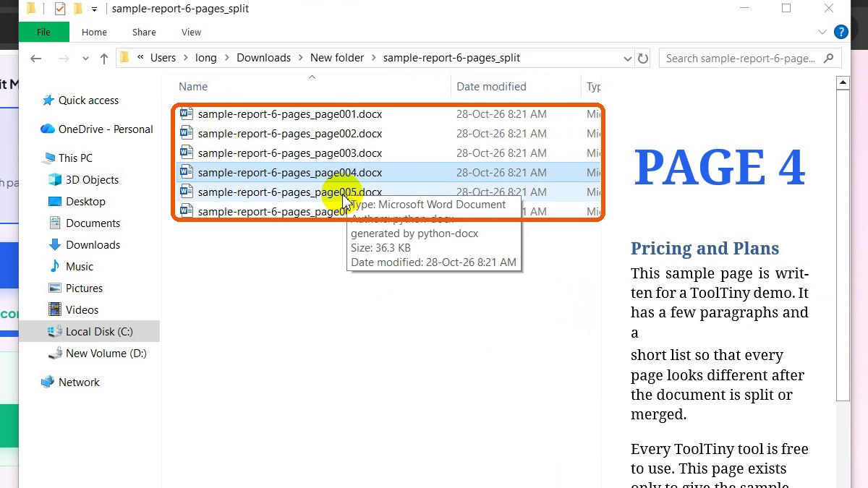Click the preview pane vertical scrollbar thumb
The height and width of the screenshot is (488, 868).
pyautogui.click(x=843, y=245)
